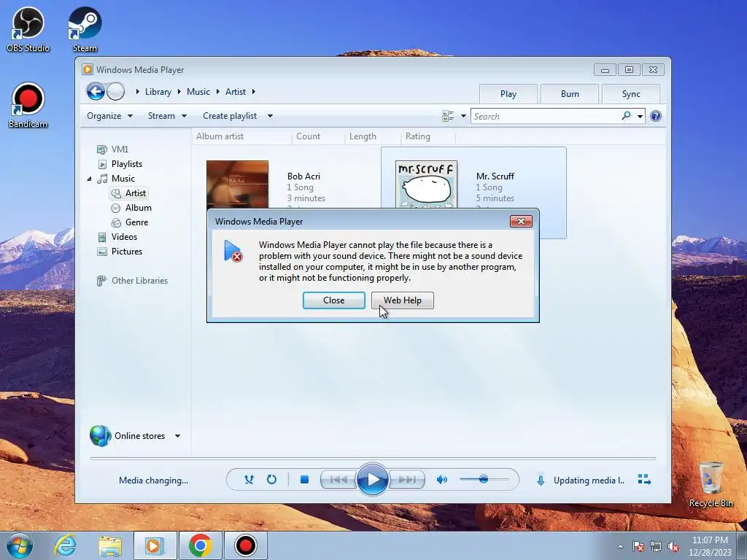Image resolution: width=747 pixels, height=560 pixels.
Task: Click Create playlist
Action: click(230, 116)
